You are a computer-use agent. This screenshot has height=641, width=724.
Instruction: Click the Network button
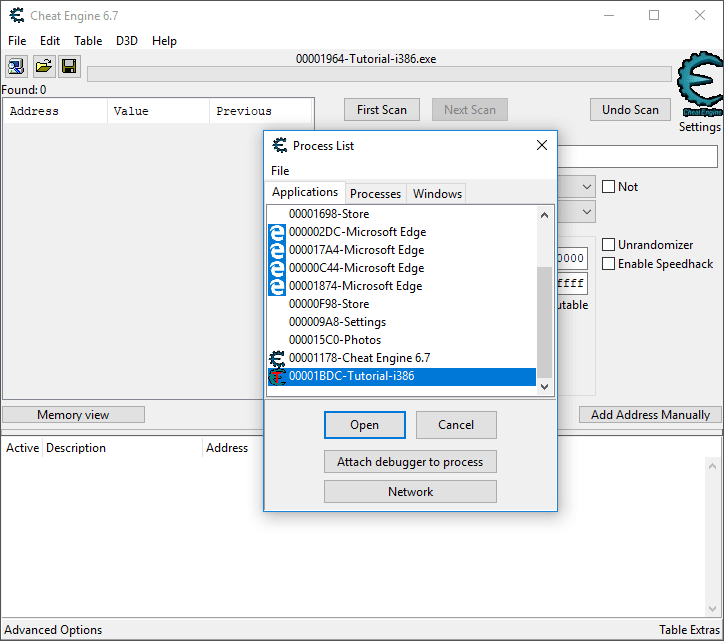point(410,492)
